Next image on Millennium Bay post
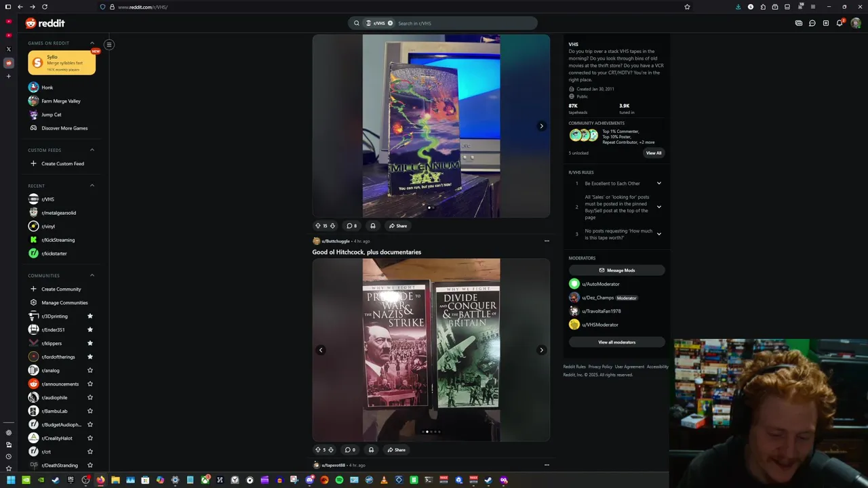This screenshot has width=868, height=488. (x=541, y=126)
